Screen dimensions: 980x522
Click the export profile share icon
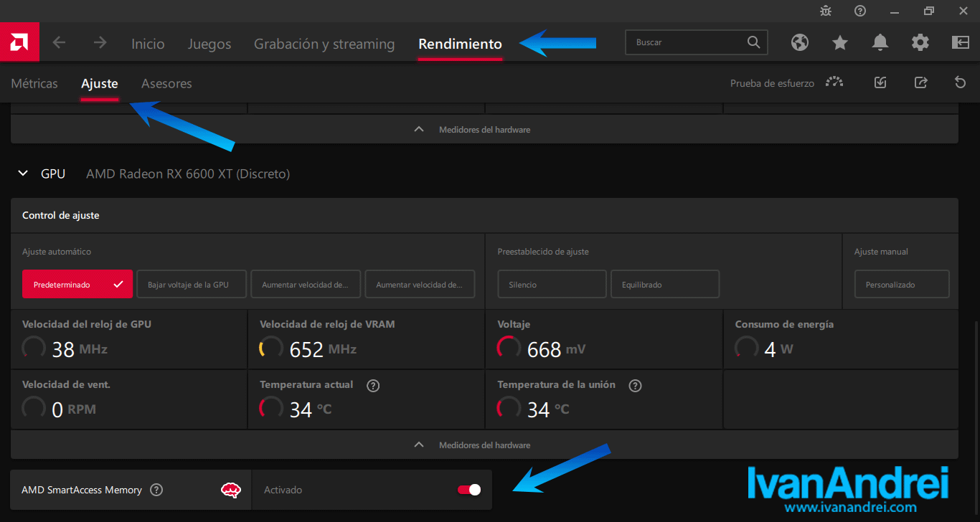coord(920,82)
